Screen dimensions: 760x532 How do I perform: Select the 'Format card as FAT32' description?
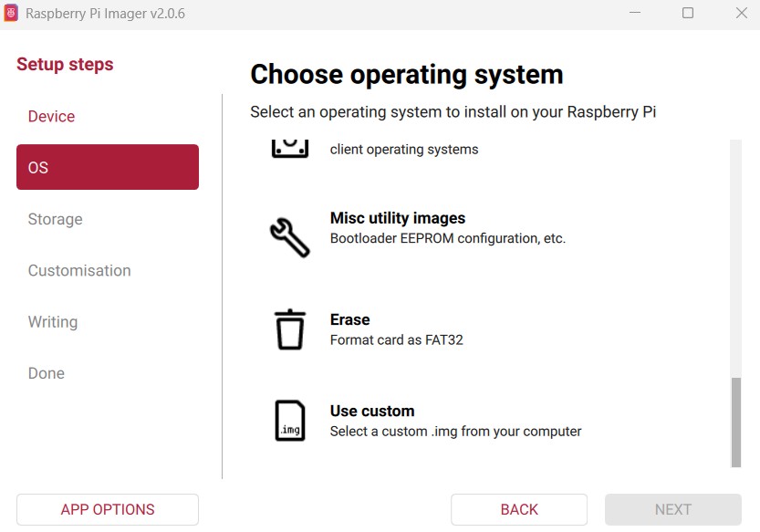point(397,340)
